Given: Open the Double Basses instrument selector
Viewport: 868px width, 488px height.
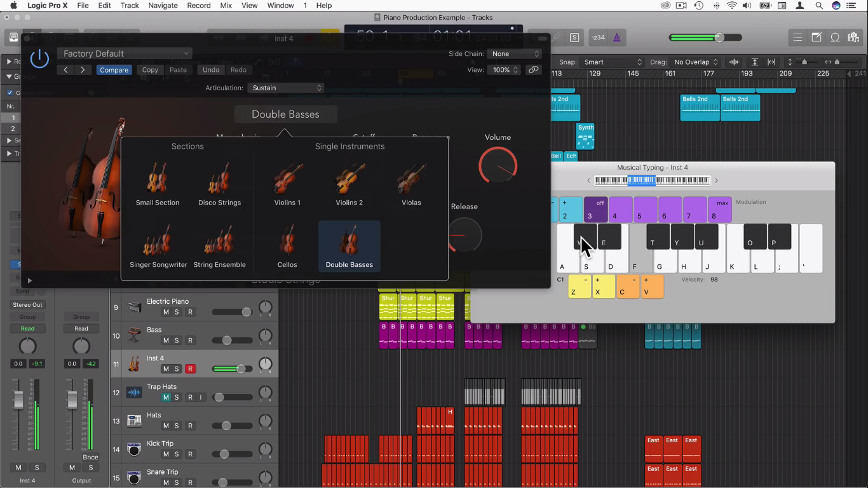Looking at the screenshot, I should pyautogui.click(x=285, y=114).
